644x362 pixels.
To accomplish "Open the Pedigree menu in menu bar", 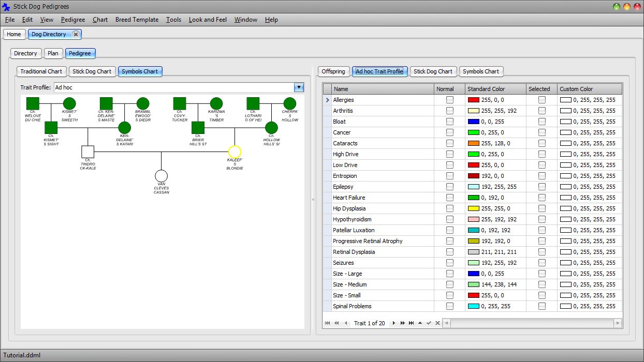I will 73,20.
